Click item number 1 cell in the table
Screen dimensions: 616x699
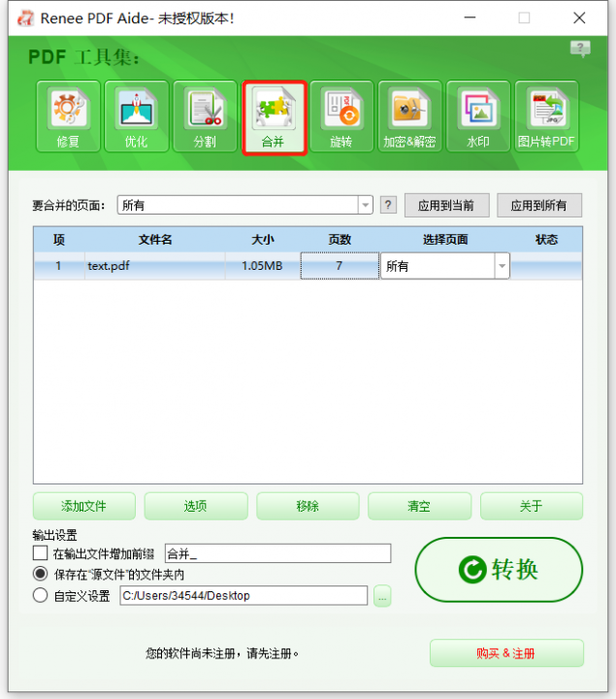click(x=59, y=266)
